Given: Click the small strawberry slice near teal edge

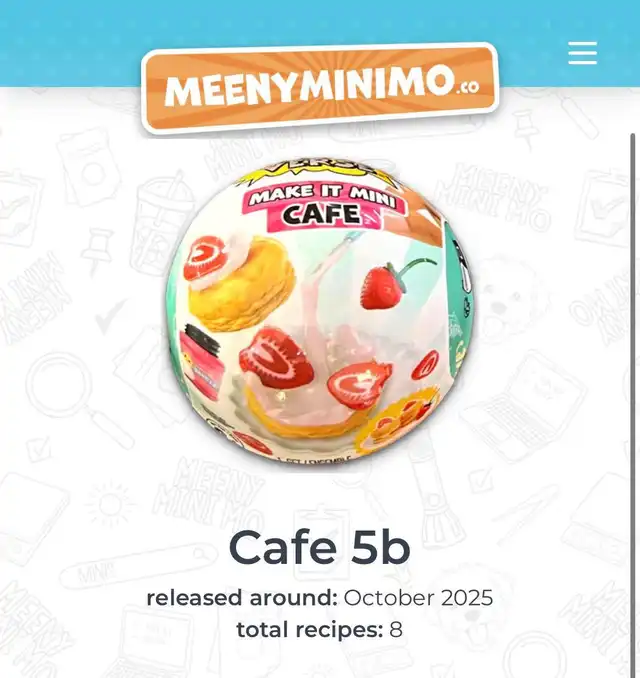Looking at the screenshot, I should pyautogui.click(x=426, y=365).
